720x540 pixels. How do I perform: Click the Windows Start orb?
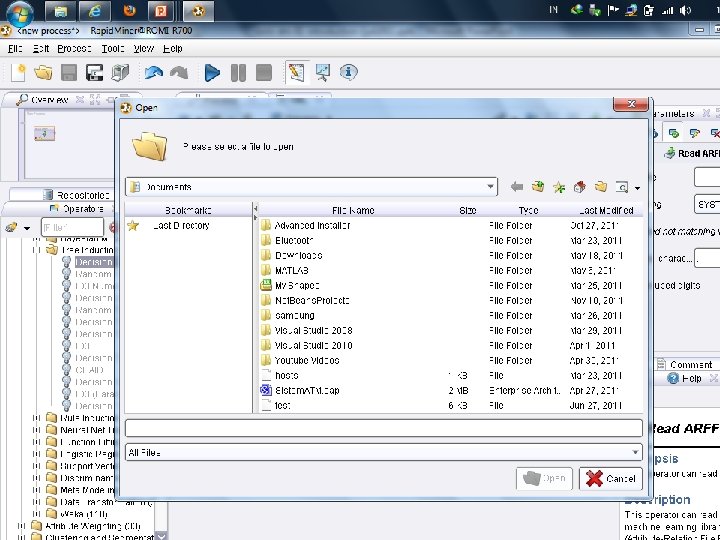click(20, 13)
